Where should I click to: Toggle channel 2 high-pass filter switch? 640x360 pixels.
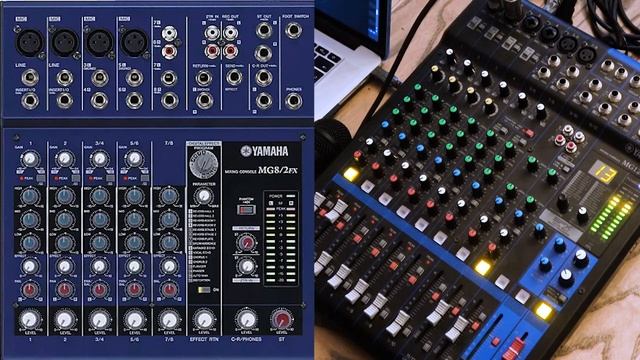point(76,178)
